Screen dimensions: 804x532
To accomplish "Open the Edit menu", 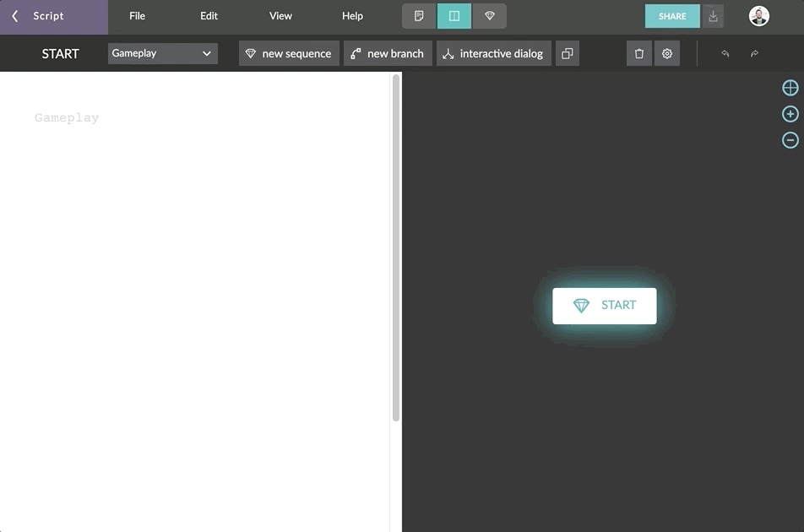I will tap(209, 16).
